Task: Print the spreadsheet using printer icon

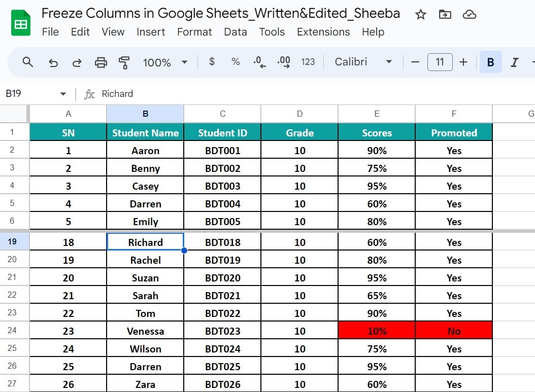Action: coord(101,62)
